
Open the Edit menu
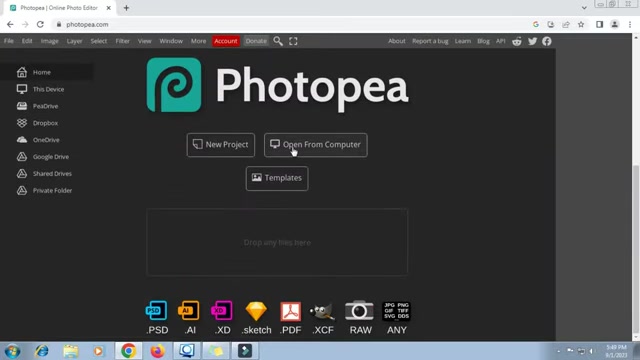27,41
